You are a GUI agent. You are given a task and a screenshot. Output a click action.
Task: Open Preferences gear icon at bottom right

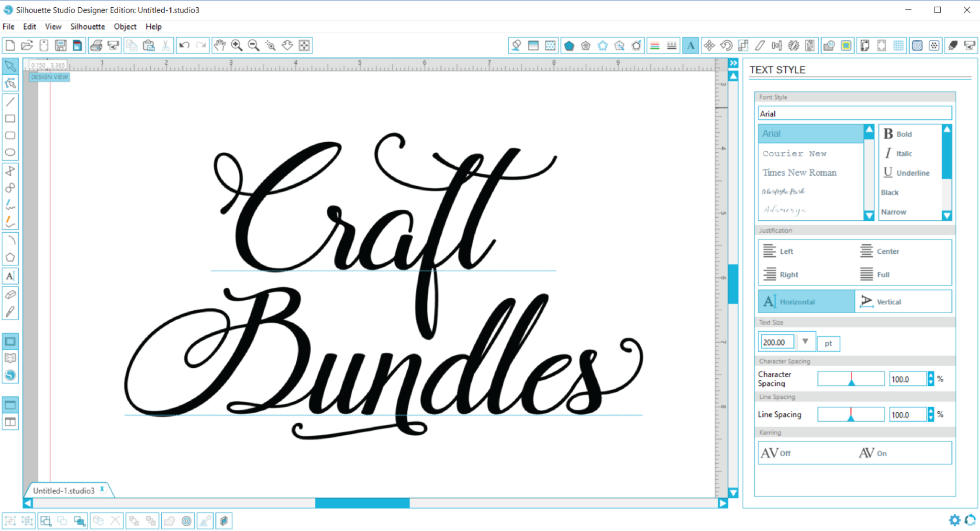(x=954, y=520)
